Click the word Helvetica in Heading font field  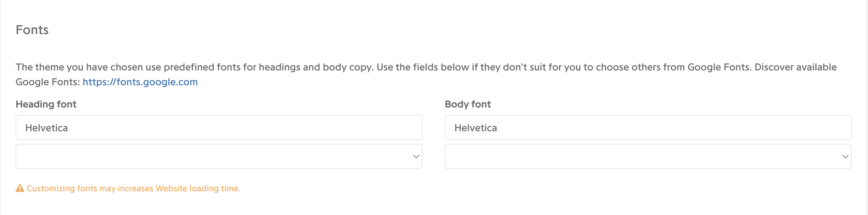(47, 128)
